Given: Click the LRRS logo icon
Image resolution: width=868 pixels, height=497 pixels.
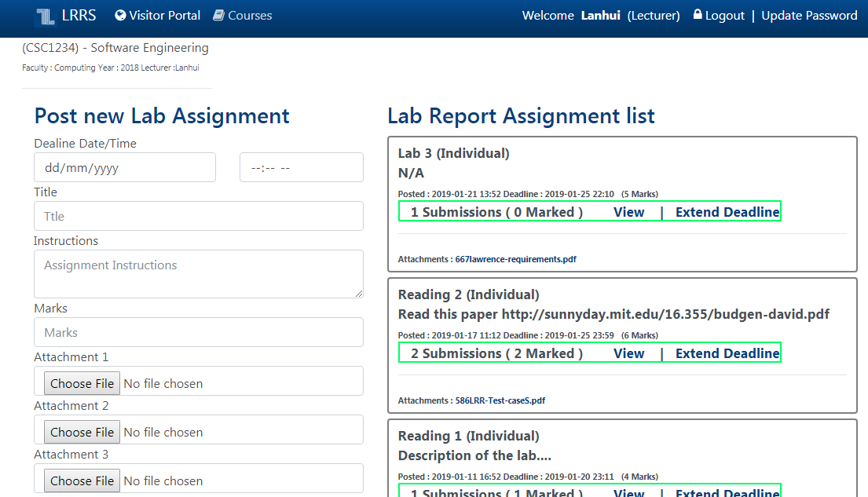Looking at the screenshot, I should 46,16.
